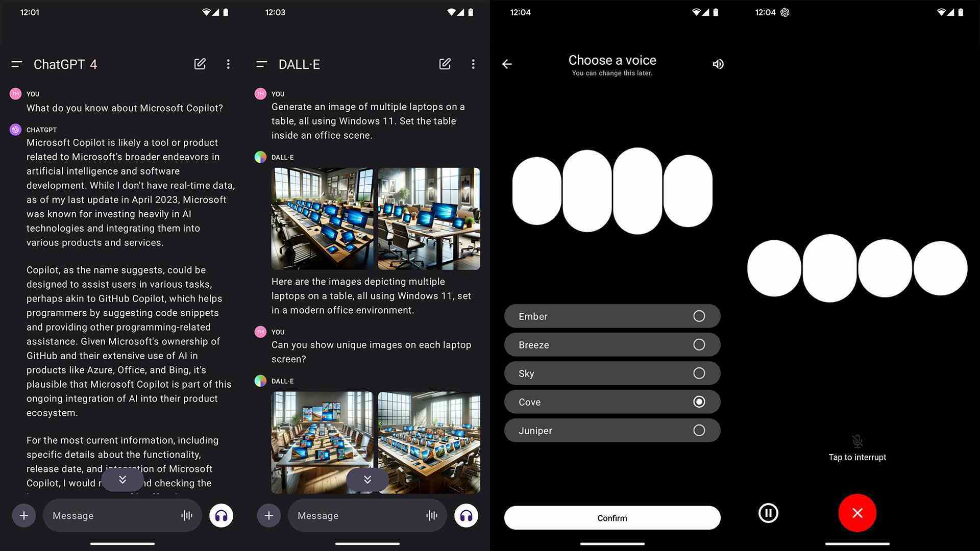Confirm the selected Cove voice

click(612, 518)
